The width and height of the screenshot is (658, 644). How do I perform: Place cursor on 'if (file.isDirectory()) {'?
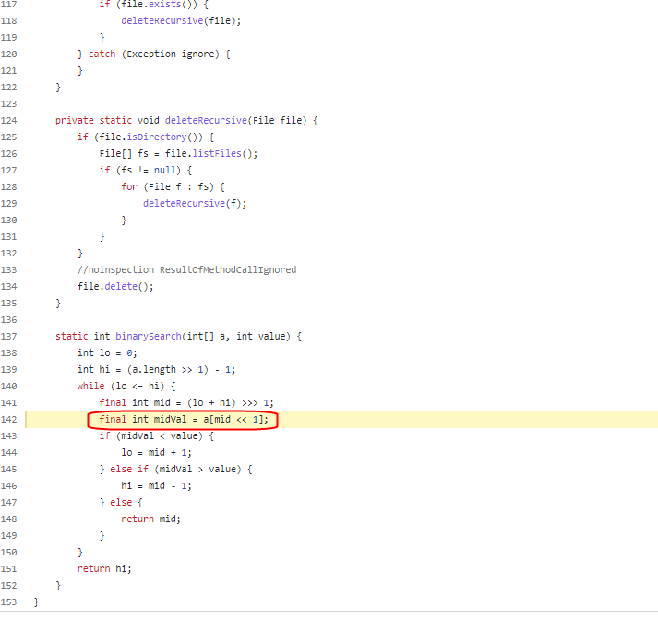coord(146,137)
